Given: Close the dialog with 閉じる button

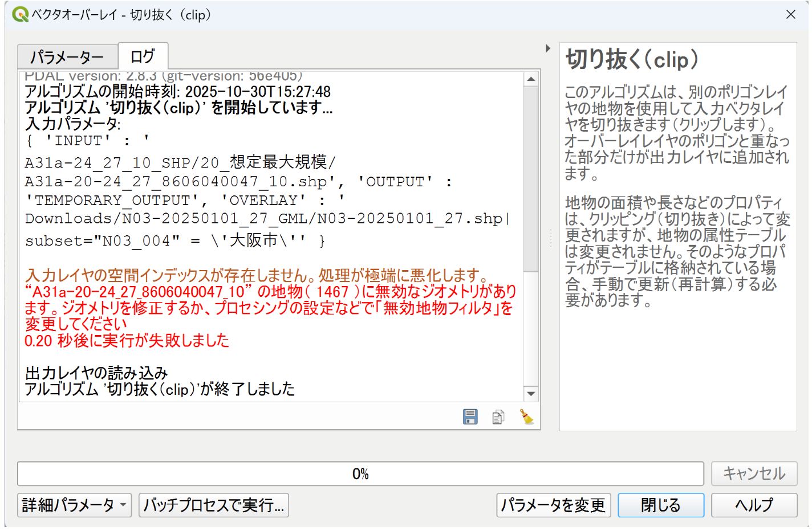Looking at the screenshot, I should pyautogui.click(x=661, y=505).
